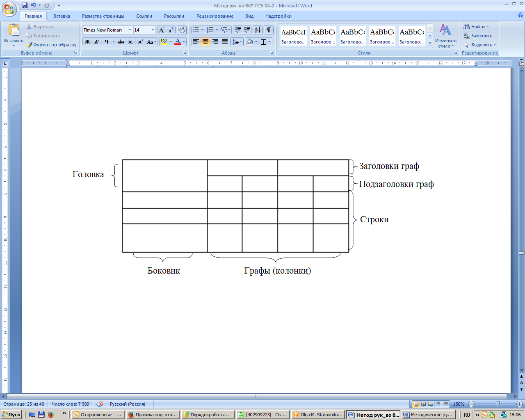This screenshot has height=420, width=525.
Task: Open the Надстройки tab
Action: tap(278, 16)
